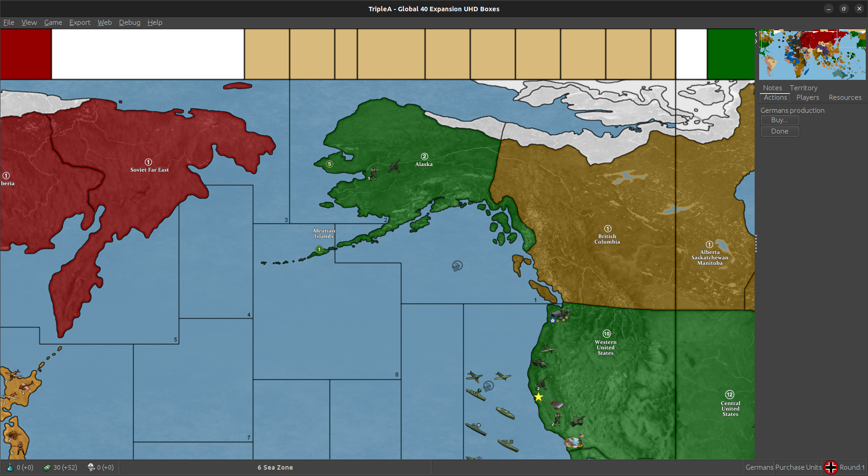Click the '6 Sea Zone' status bar text
The image size is (868, 476).
(275, 467)
